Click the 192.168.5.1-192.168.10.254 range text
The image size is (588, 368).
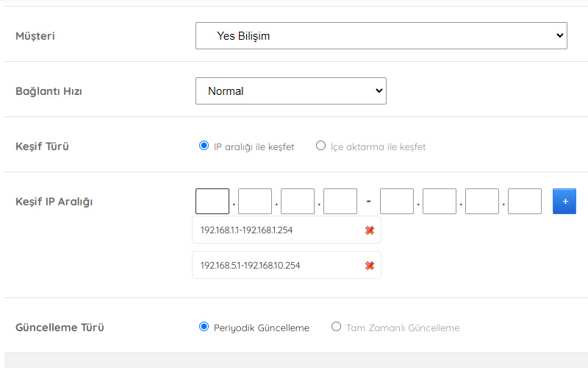[x=250, y=266]
